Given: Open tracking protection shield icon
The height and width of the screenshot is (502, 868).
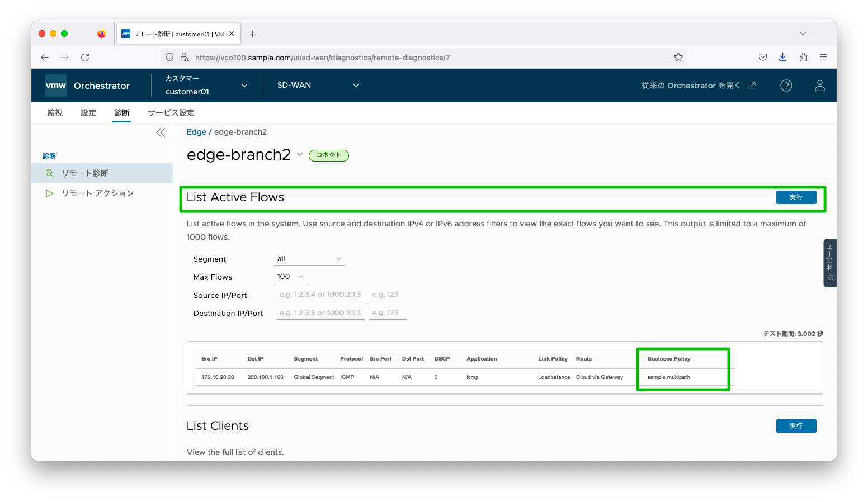Looking at the screenshot, I should click(x=169, y=57).
